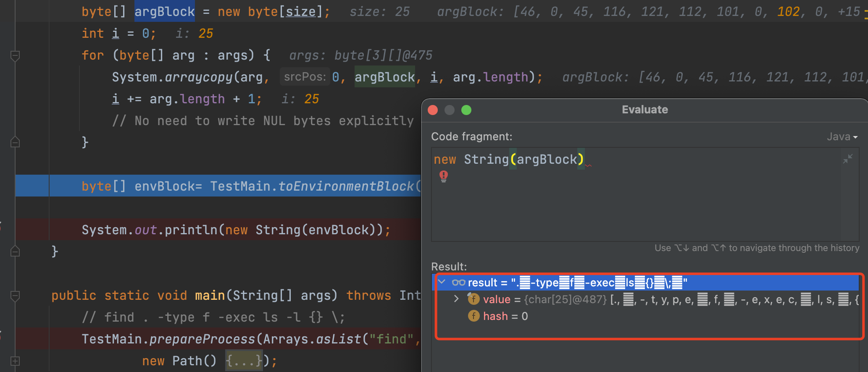Image resolution: width=868 pixels, height=372 pixels.
Task: Click the for loop closing brace fold marker
Action: tap(15, 142)
